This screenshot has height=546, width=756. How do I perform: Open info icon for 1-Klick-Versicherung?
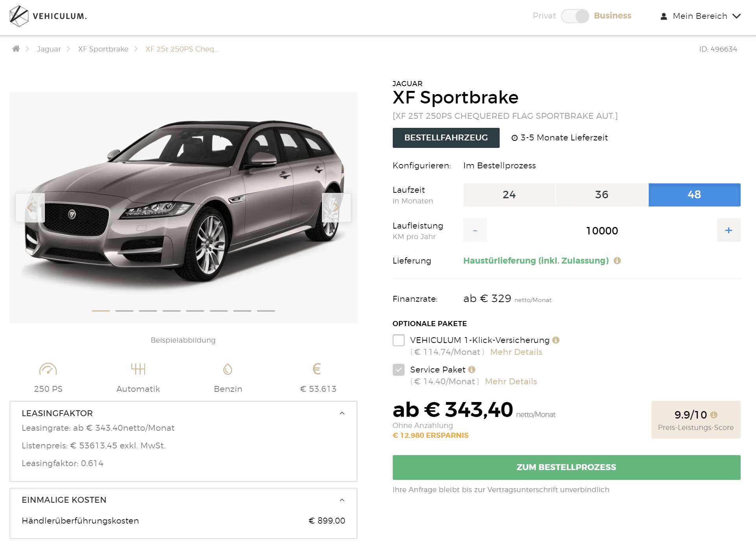click(x=556, y=340)
